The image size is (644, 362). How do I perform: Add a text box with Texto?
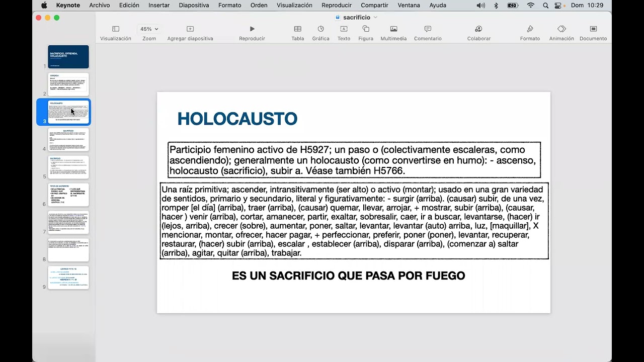344,33
